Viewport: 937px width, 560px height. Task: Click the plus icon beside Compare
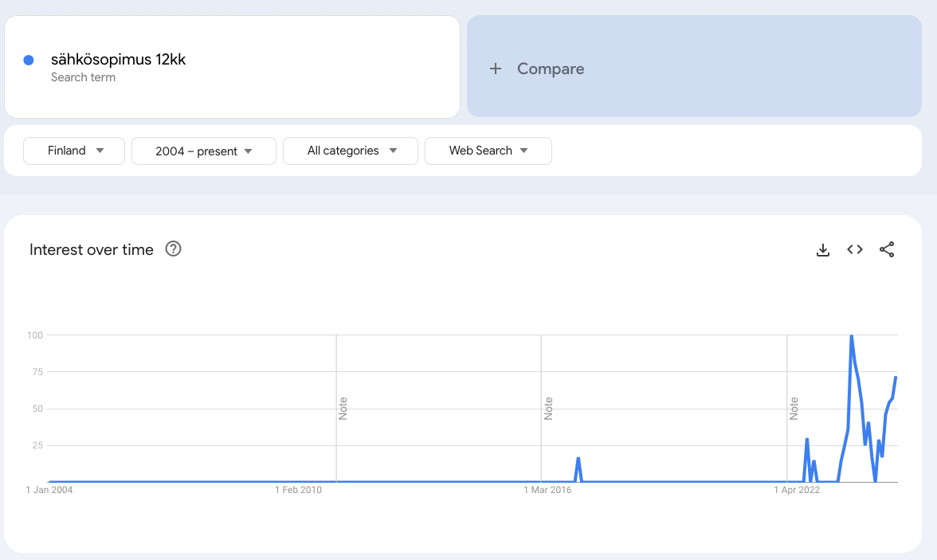tap(496, 69)
